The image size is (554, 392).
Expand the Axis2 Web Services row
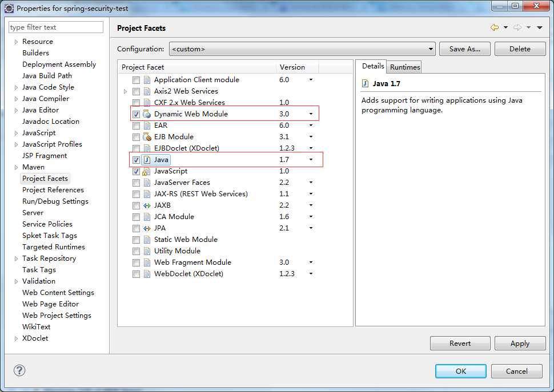coord(125,91)
